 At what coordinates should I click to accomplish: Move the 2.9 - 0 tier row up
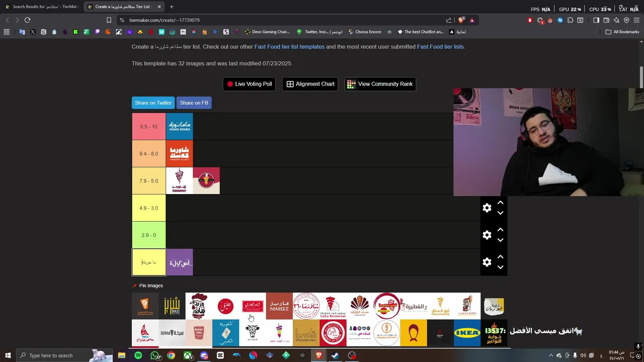click(x=500, y=230)
